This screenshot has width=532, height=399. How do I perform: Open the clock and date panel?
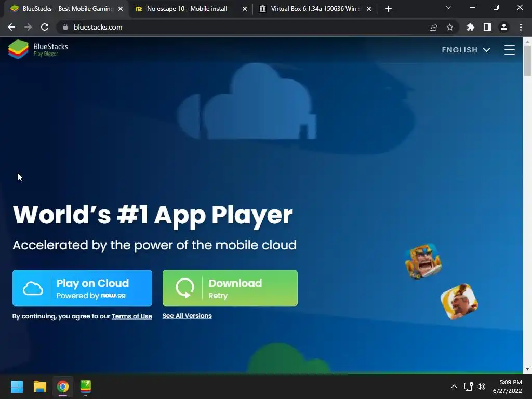coord(507,387)
